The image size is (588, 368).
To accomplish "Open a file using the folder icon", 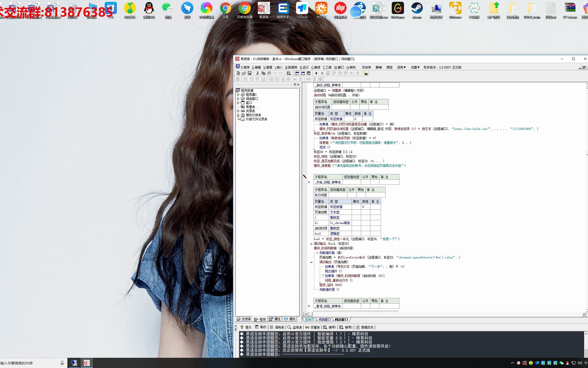I will [244, 73].
